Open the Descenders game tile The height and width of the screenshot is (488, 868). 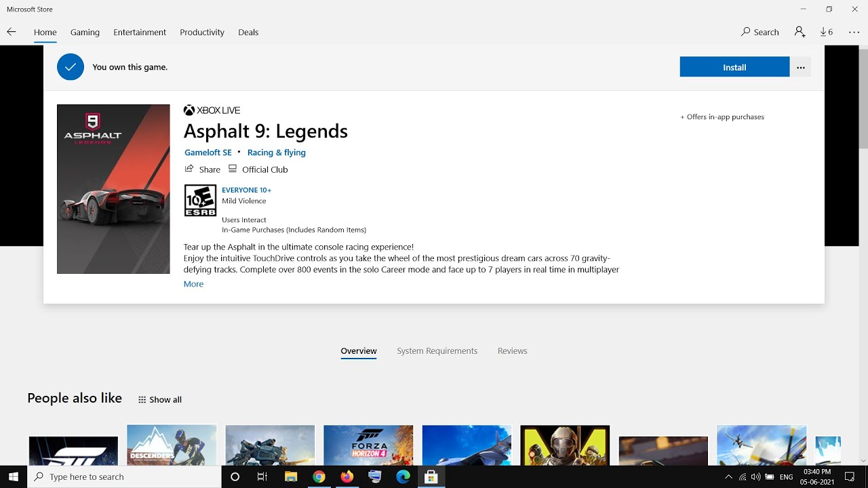point(172,445)
